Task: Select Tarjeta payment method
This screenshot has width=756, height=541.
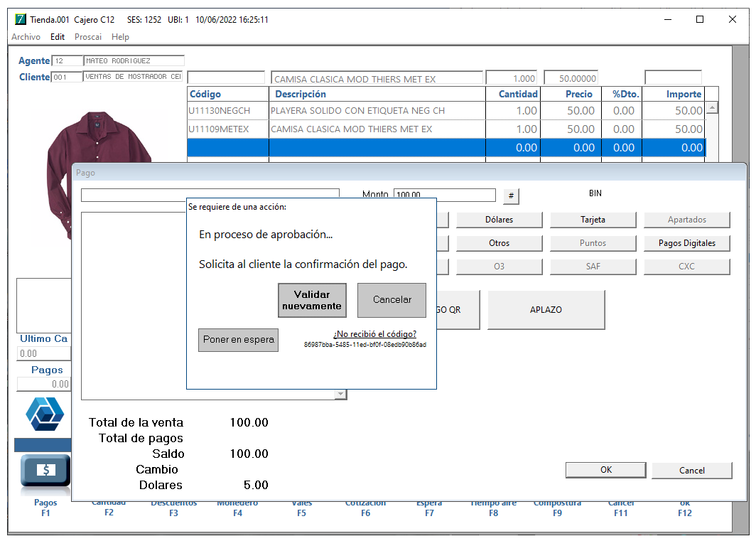Action: (593, 220)
